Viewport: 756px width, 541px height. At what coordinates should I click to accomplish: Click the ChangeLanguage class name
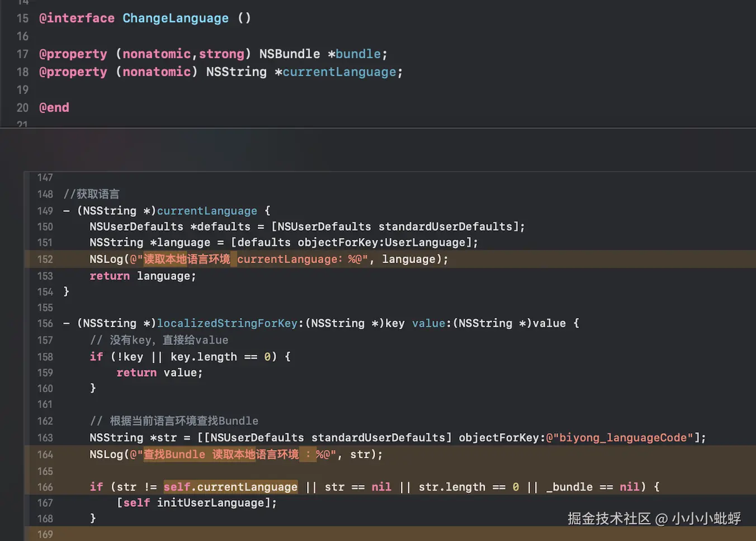coord(176,18)
